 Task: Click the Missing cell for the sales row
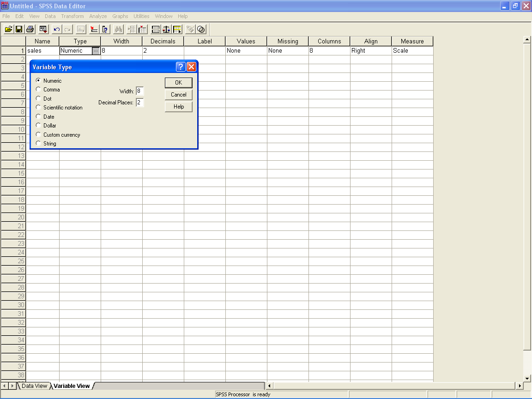click(x=288, y=50)
